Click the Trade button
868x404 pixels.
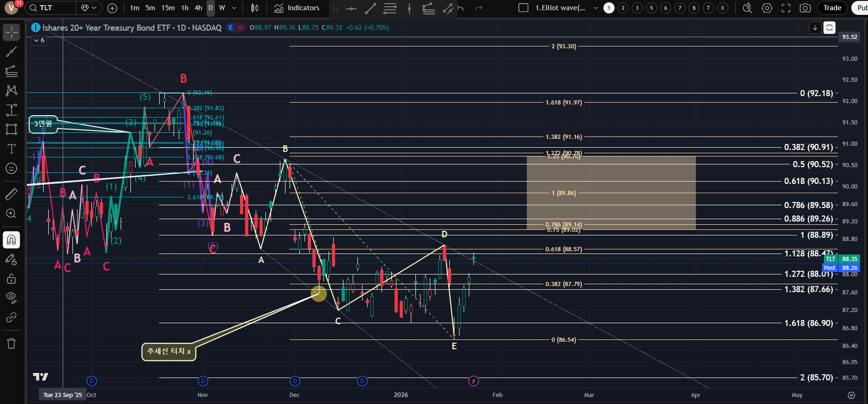pyautogui.click(x=832, y=8)
